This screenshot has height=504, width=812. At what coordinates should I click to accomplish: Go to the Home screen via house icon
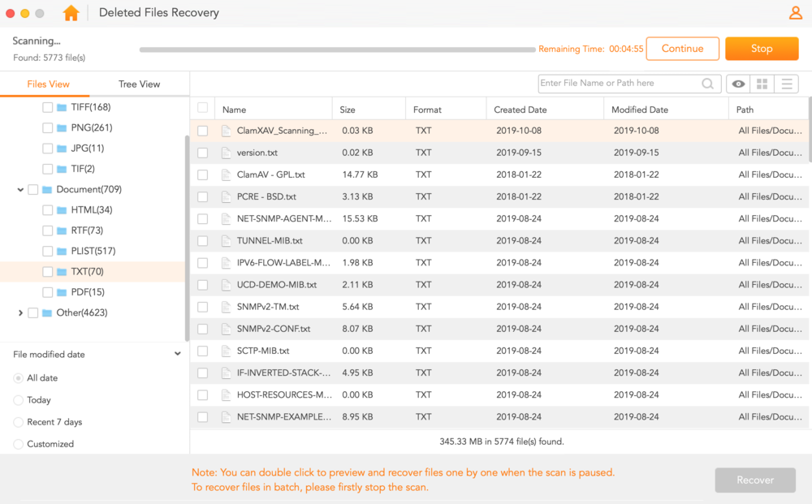tap(71, 12)
